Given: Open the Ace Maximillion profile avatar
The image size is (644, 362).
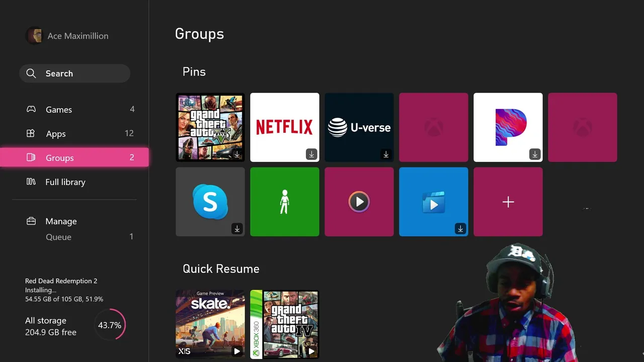Looking at the screenshot, I should [x=34, y=36].
